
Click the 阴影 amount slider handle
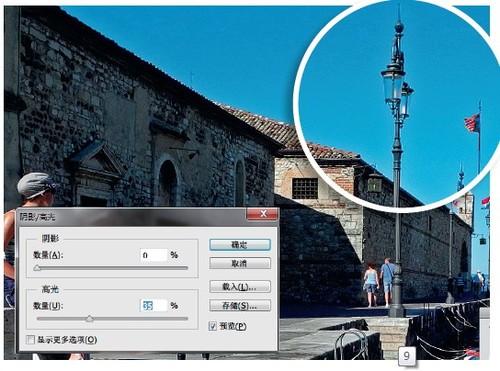pos(37,268)
